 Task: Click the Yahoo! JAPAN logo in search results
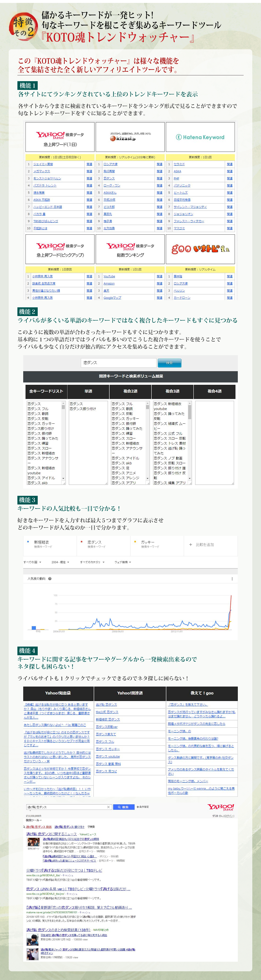click(221, 807)
